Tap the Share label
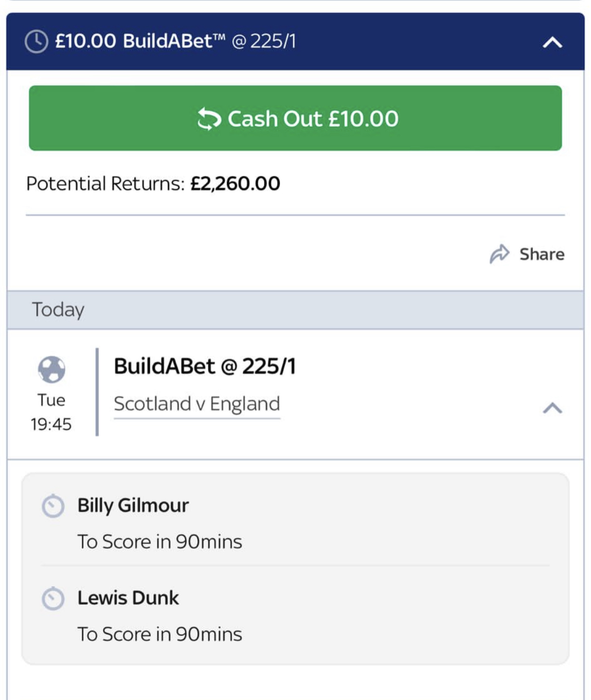This screenshot has height=700, width=591. point(542,254)
